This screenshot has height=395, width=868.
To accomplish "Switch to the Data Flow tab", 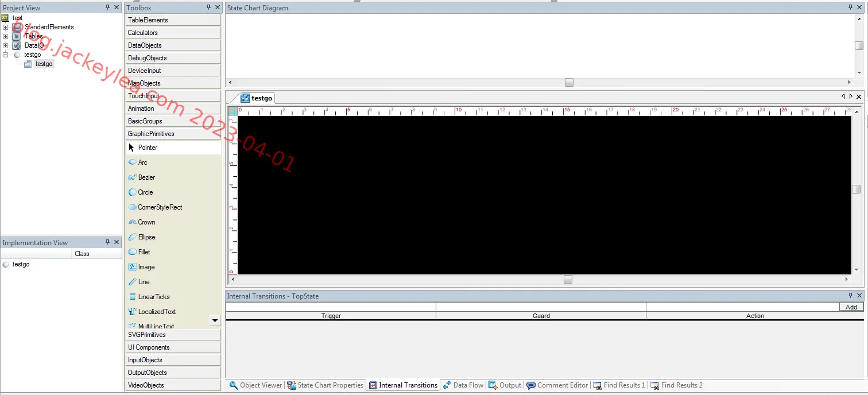I will [x=463, y=385].
